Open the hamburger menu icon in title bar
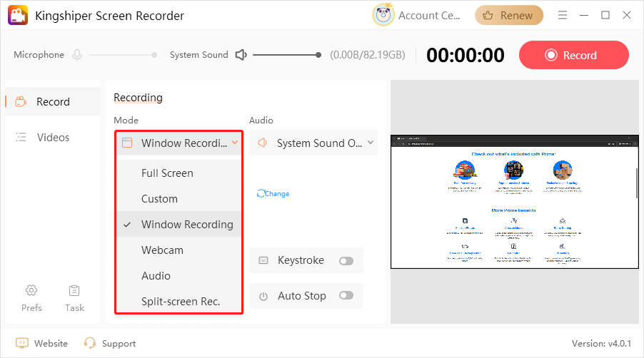 [x=563, y=15]
